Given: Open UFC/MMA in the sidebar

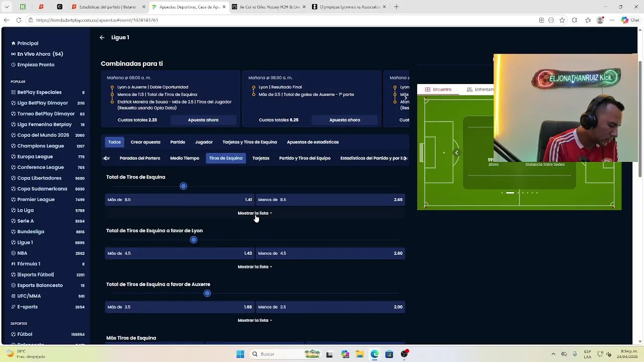Looking at the screenshot, I should (48, 296).
